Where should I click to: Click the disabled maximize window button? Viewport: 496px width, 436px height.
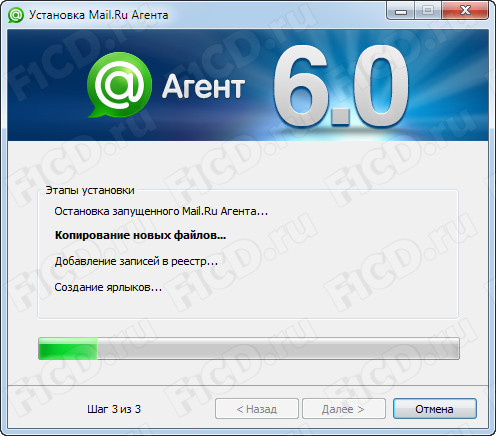coord(428,11)
